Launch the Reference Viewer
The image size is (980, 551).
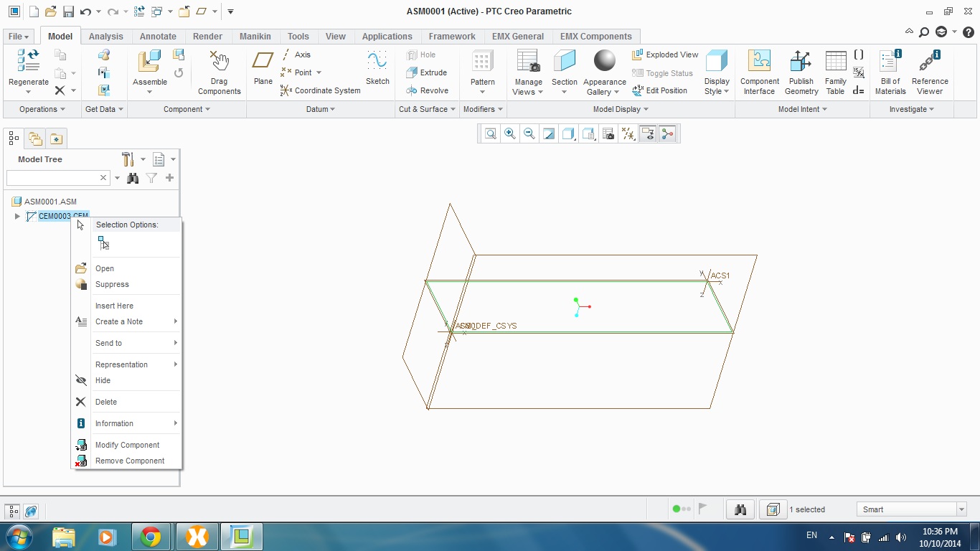(930, 72)
